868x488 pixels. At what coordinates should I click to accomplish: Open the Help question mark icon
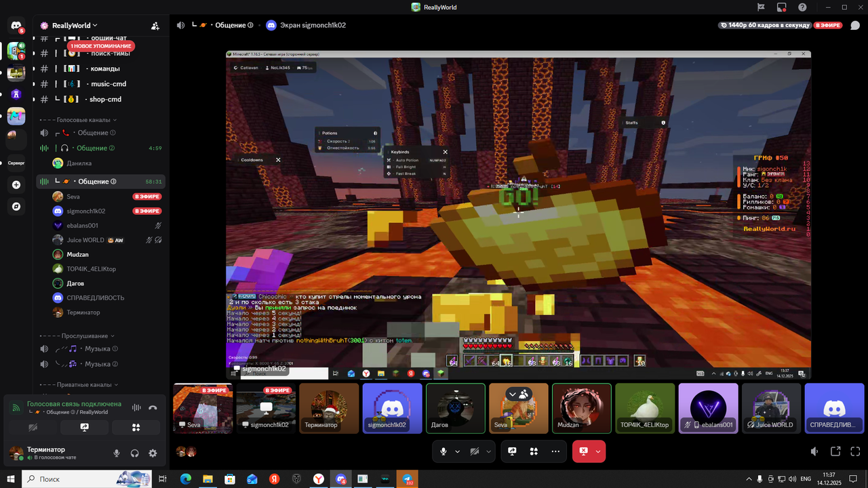802,7
